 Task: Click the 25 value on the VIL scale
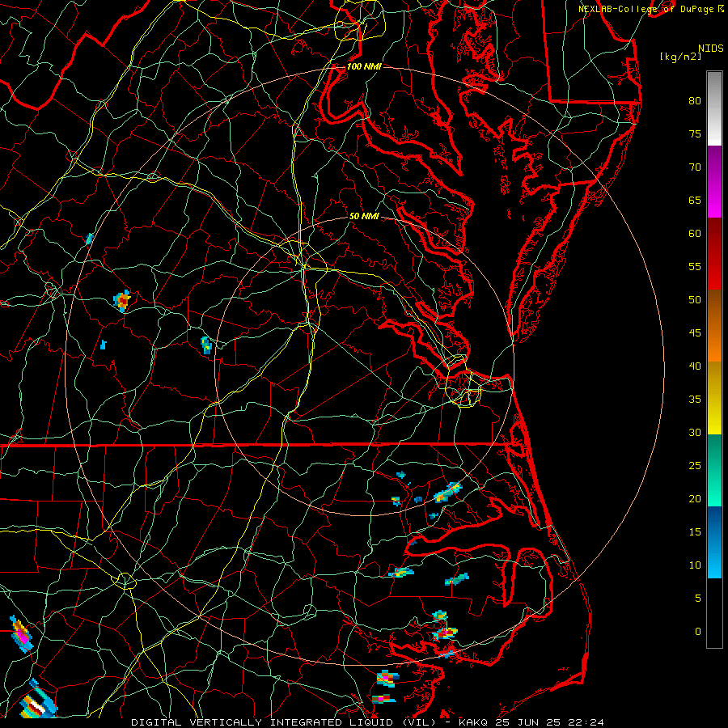coord(695,465)
